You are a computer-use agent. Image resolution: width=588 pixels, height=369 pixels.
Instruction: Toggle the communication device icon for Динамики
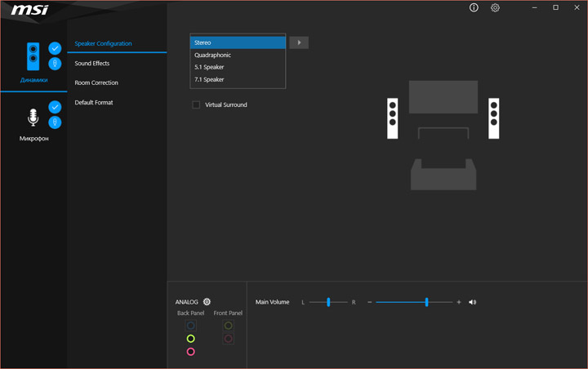(55, 64)
